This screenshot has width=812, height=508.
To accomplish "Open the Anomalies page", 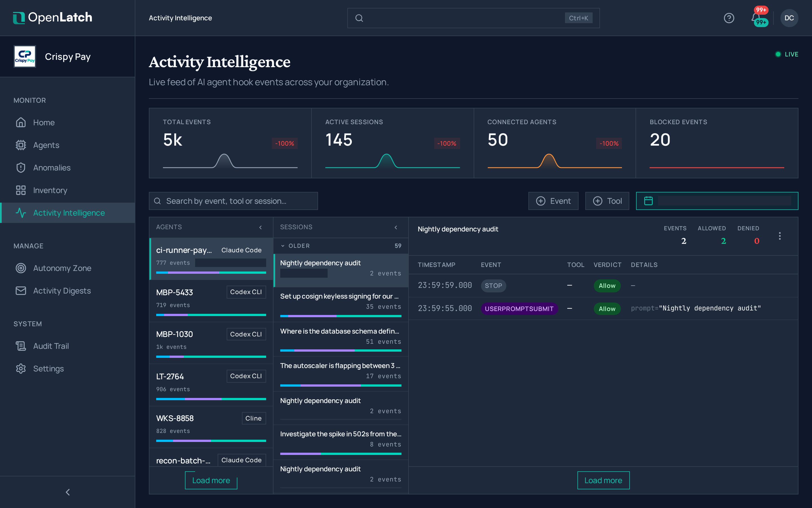I will pyautogui.click(x=67, y=168).
